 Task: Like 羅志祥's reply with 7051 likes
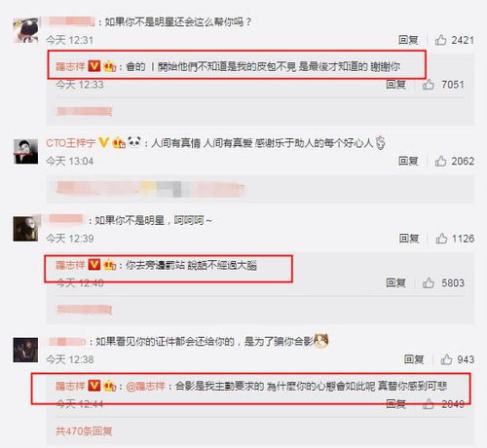pyautogui.click(x=428, y=85)
